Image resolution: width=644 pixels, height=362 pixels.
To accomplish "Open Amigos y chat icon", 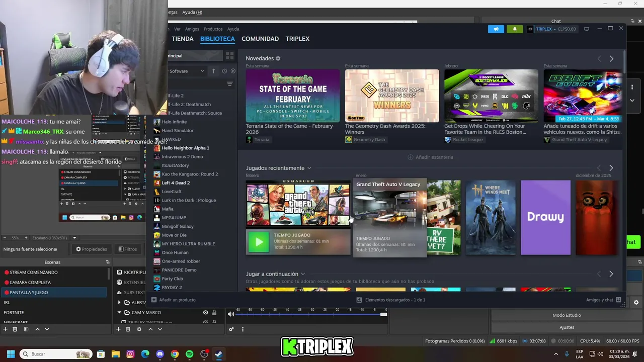I will (619, 300).
